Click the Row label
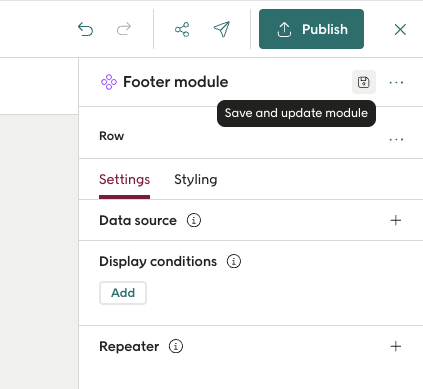The width and height of the screenshot is (423, 389). (111, 136)
